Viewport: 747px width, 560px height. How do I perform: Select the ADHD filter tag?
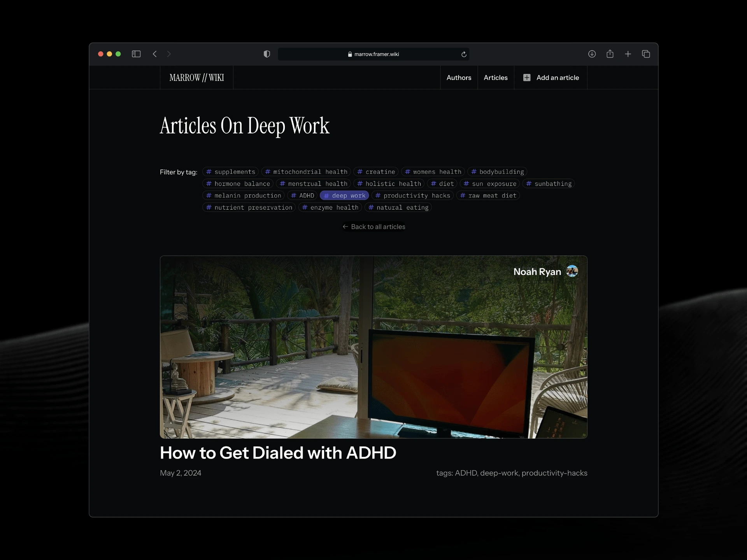click(x=302, y=195)
